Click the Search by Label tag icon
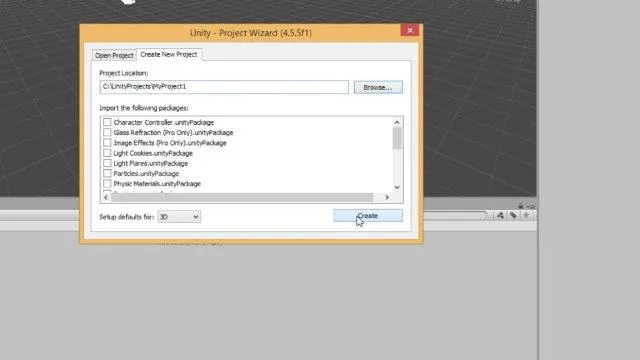This screenshot has width=640, height=360. [513, 216]
